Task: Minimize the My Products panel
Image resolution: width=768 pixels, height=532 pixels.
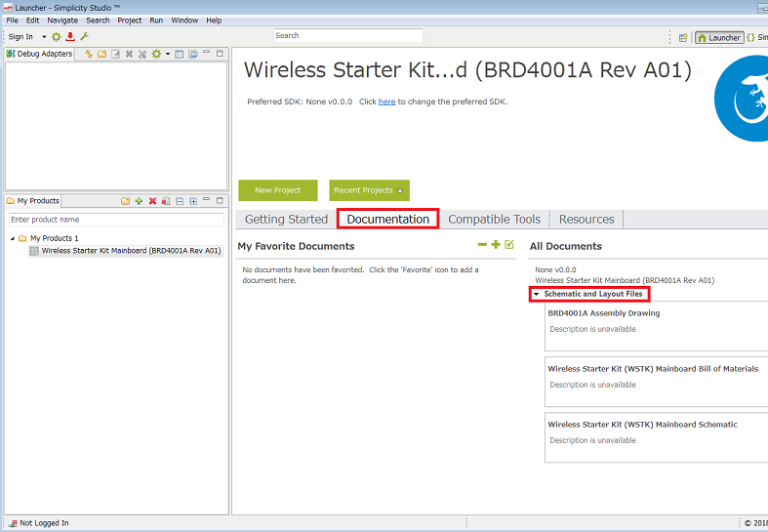Action: 206,199
